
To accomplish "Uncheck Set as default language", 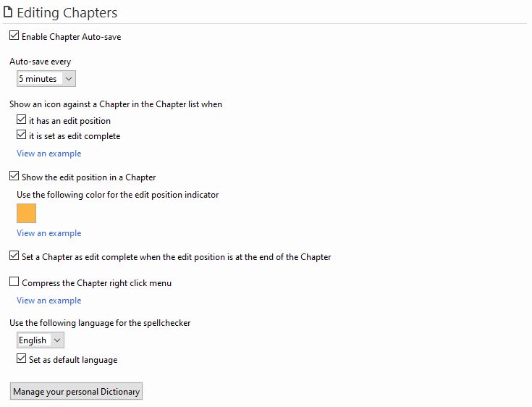I will pyautogui.click(x=21, y=358).
